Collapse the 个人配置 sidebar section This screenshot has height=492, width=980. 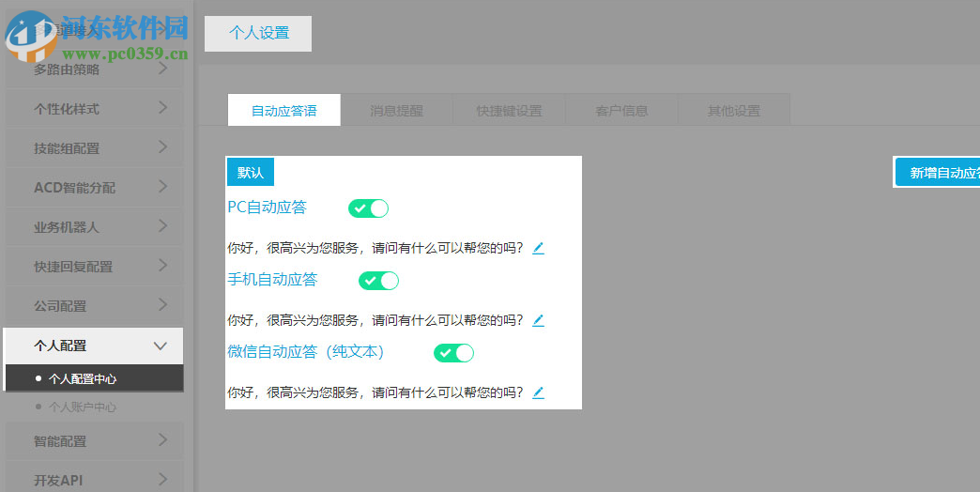click(95, 346)
